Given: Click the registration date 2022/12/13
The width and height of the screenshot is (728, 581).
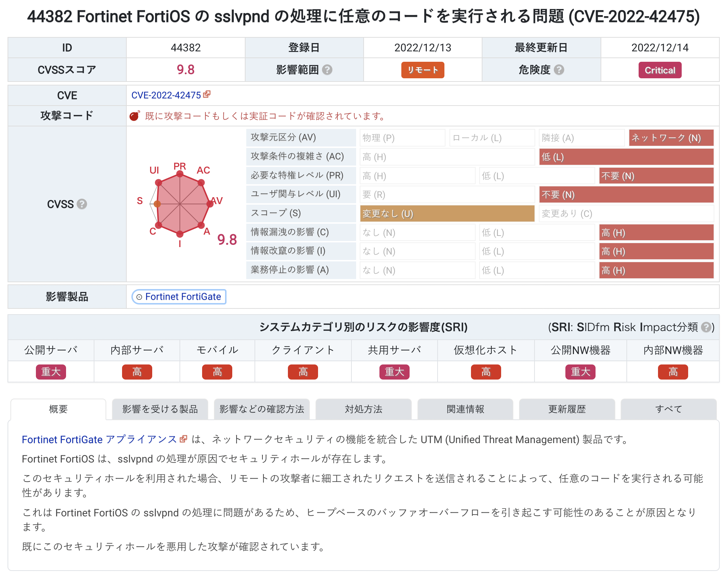Looking at the screenshot, I should 423,48.
